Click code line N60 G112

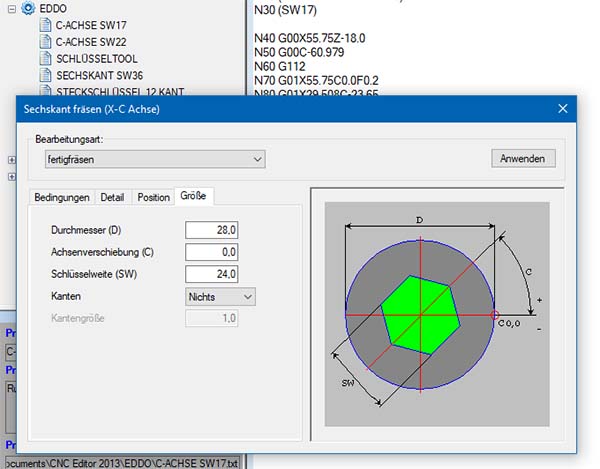[x=280, y=67]
